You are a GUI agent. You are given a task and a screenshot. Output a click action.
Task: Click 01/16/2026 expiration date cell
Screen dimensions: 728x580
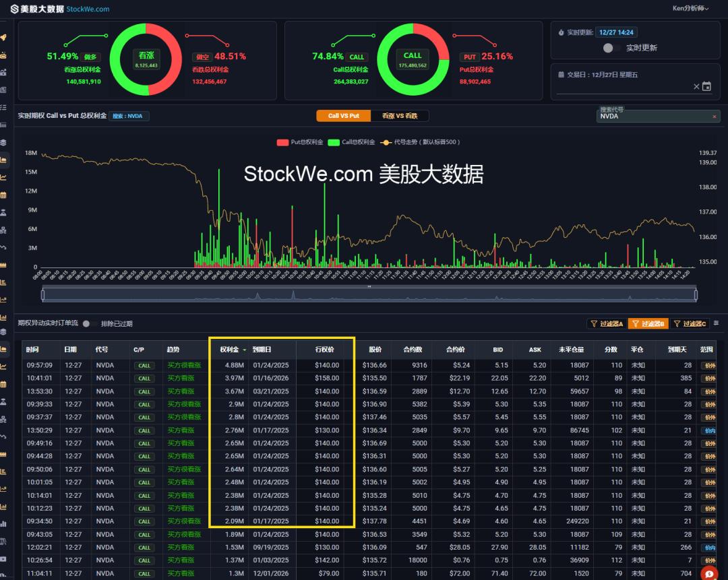pyautogui.click(x=271, y=378)
